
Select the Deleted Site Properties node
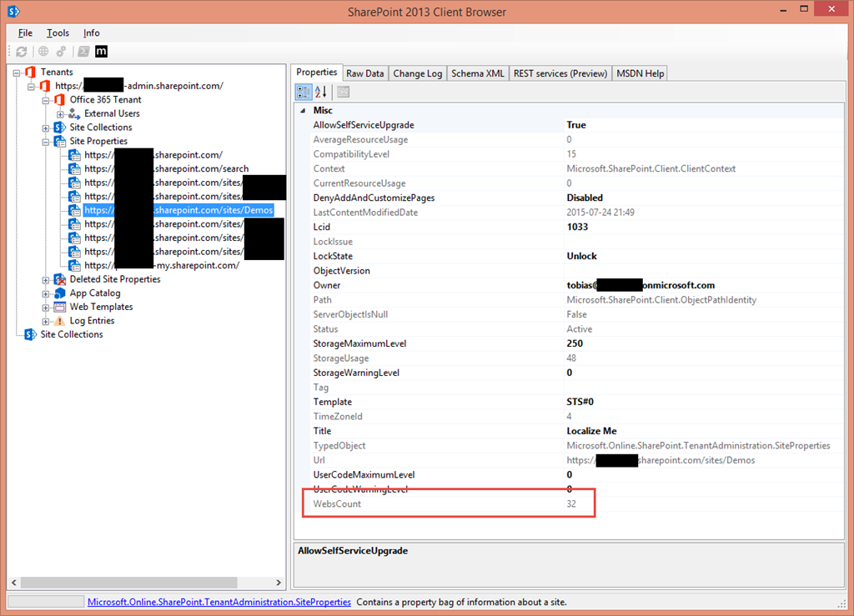(114, 278)
